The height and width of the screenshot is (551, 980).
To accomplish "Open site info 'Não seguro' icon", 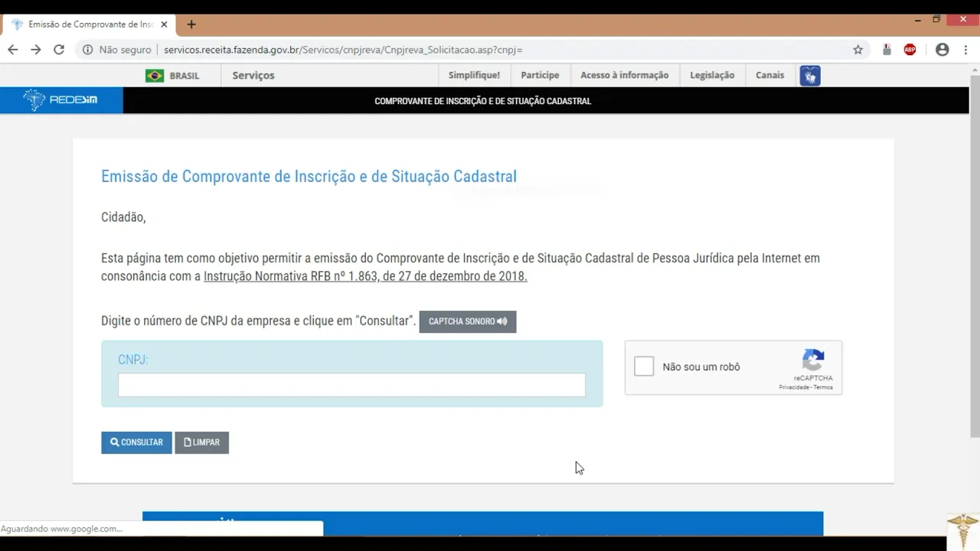I will point(87,50).
